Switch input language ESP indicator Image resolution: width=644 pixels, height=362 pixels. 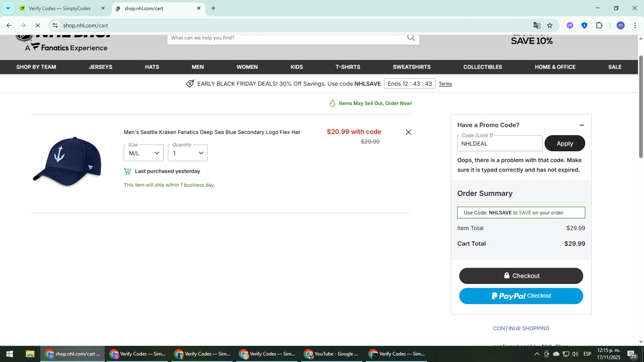pos(587,354)
